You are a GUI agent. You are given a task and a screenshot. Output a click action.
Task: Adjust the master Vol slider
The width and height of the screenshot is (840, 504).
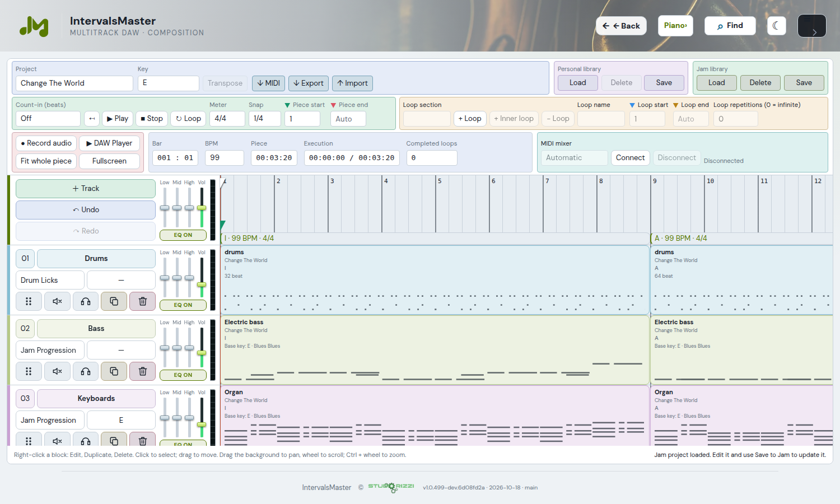point(202,208)
